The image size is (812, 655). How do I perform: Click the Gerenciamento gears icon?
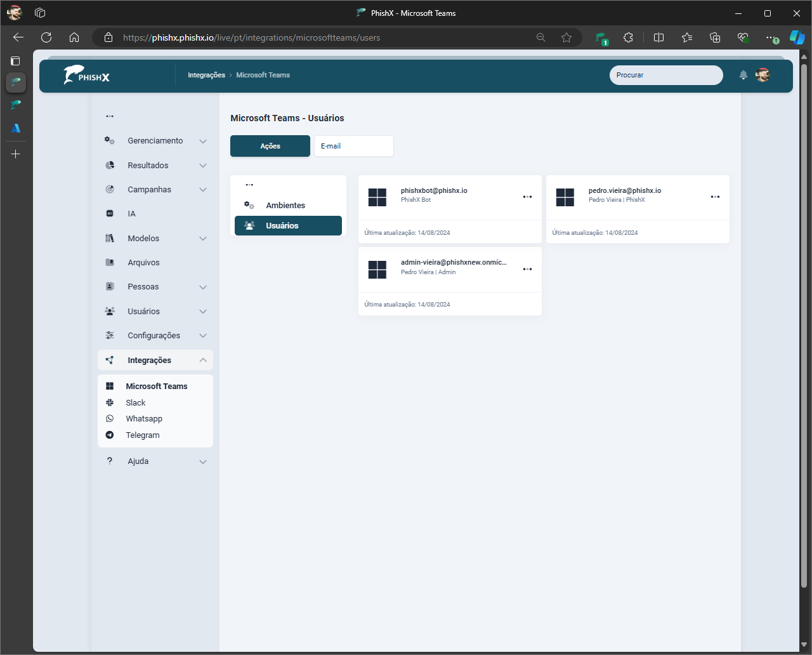coord(110,141)
